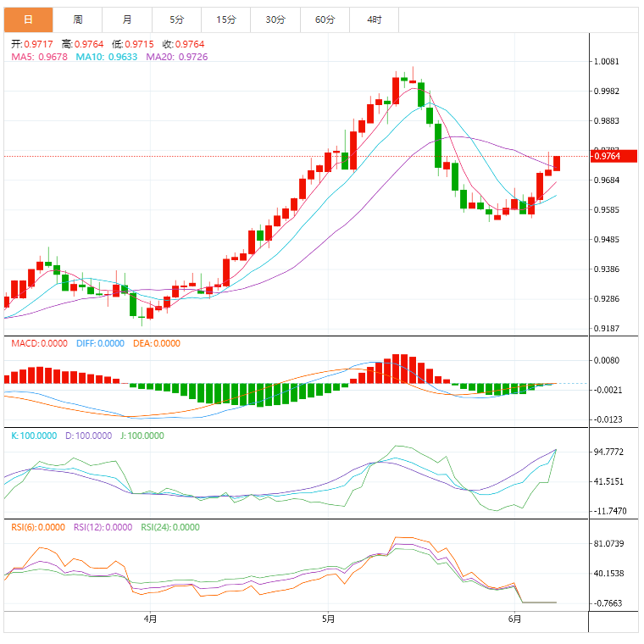This screenshot has height=644, width=644.
Task: Switch to the 周 weekly tab
Action: click(78, 19)
